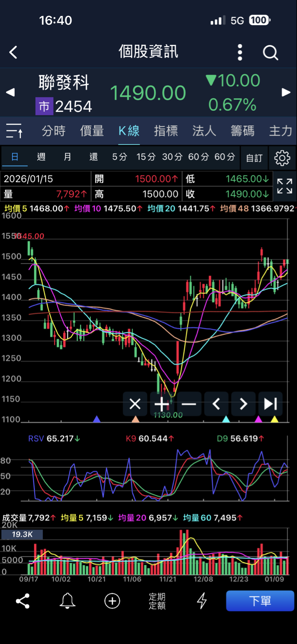This screenshot has width=297, height=644.
Task: Open chart settings gear icon
Action: coord(282,157)
